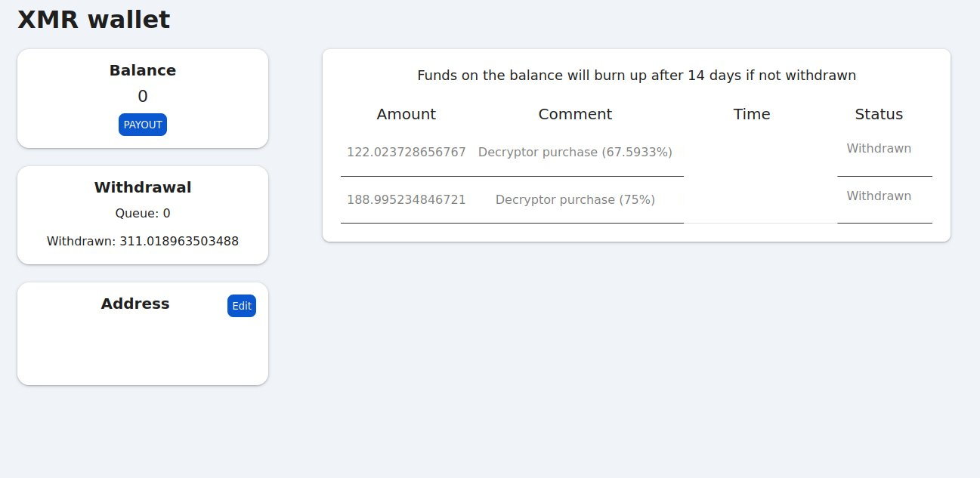Click the Time column header
The width and height of the screenshot is (980, 478).
point(752,114)
